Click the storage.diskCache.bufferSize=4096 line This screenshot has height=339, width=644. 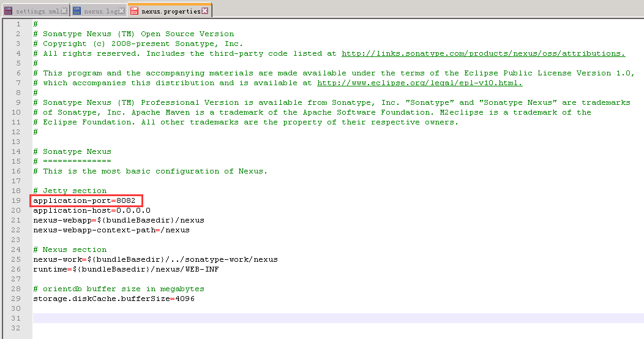[114, 299]
